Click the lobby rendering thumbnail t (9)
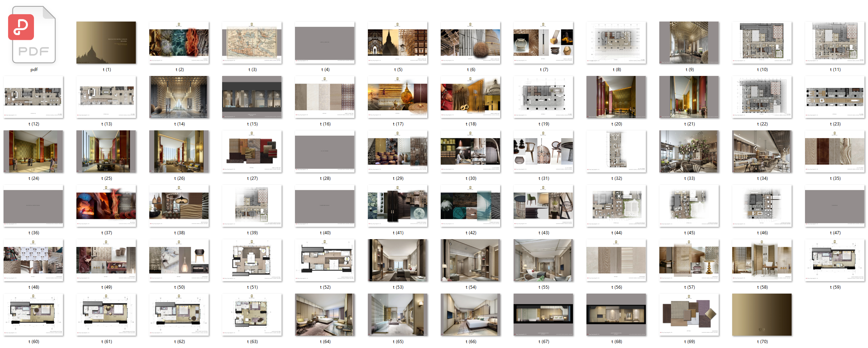 (689, 42)
